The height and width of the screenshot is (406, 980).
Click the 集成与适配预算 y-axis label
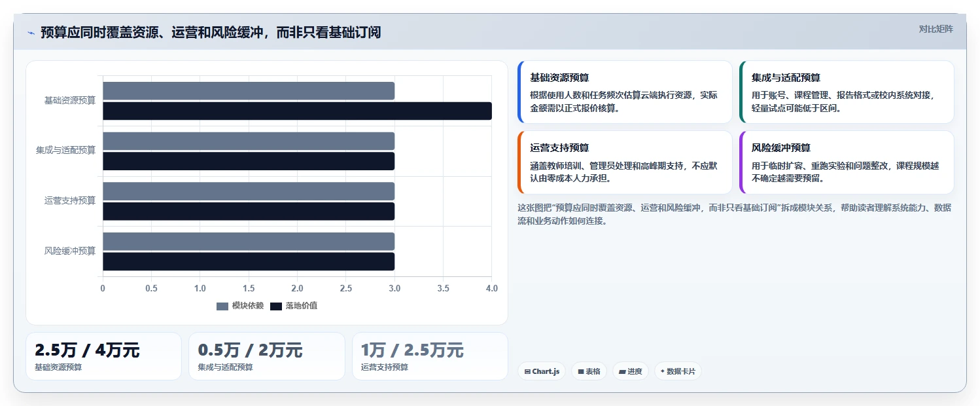[65, 150]
